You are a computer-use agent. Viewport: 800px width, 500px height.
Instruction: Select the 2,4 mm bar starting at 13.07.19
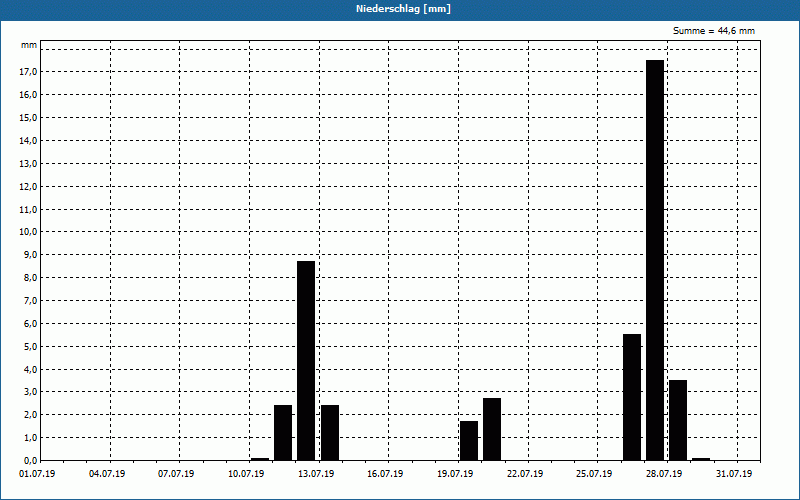(x=330, y=433)
